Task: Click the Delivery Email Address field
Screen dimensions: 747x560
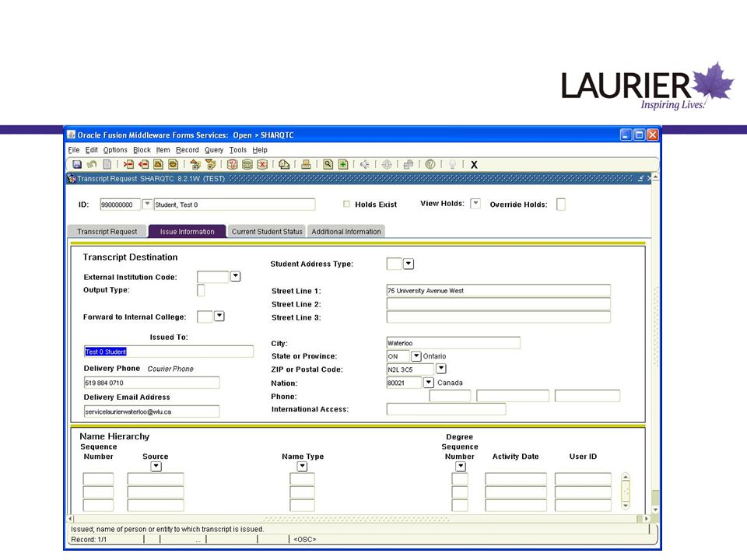Action: 152,411
